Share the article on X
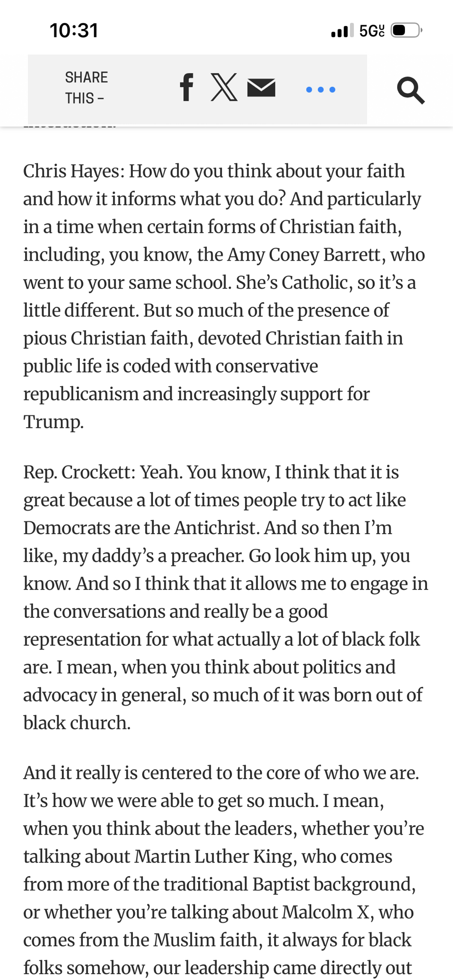Image resolution: width=453 pixels, height=980 pixels. pyautogui.click(x=224, y=88)
